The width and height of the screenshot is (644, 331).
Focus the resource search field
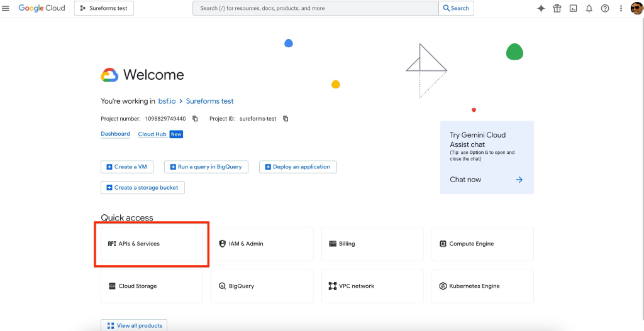click(316, 8)
